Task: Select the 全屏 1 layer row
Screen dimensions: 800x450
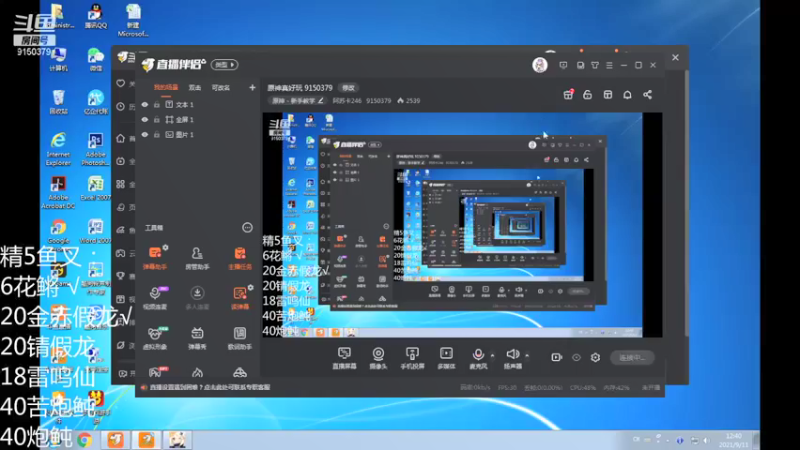Action: tap(196, 119)
